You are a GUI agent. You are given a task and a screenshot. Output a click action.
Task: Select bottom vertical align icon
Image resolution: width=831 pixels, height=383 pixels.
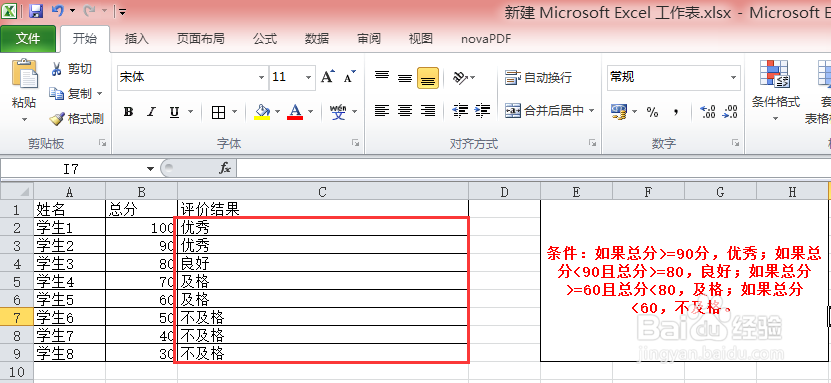[428, 78]
